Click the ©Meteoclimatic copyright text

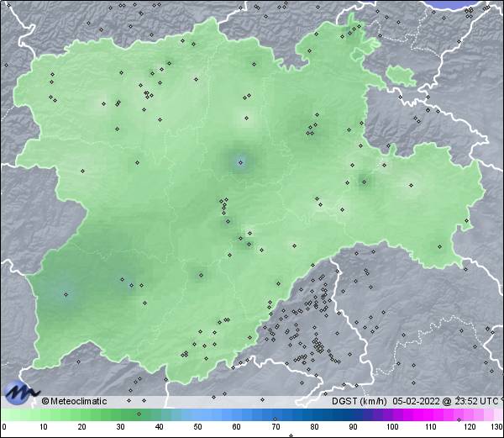pos(74,401)
